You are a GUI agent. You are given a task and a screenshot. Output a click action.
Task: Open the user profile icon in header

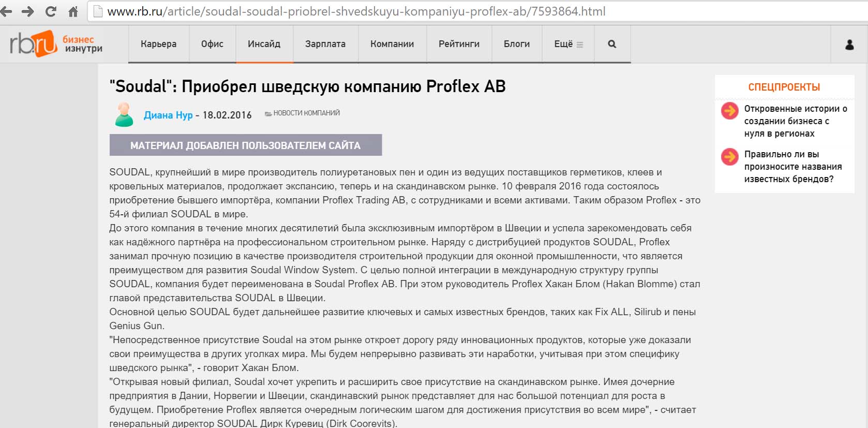tap(849, 45)
